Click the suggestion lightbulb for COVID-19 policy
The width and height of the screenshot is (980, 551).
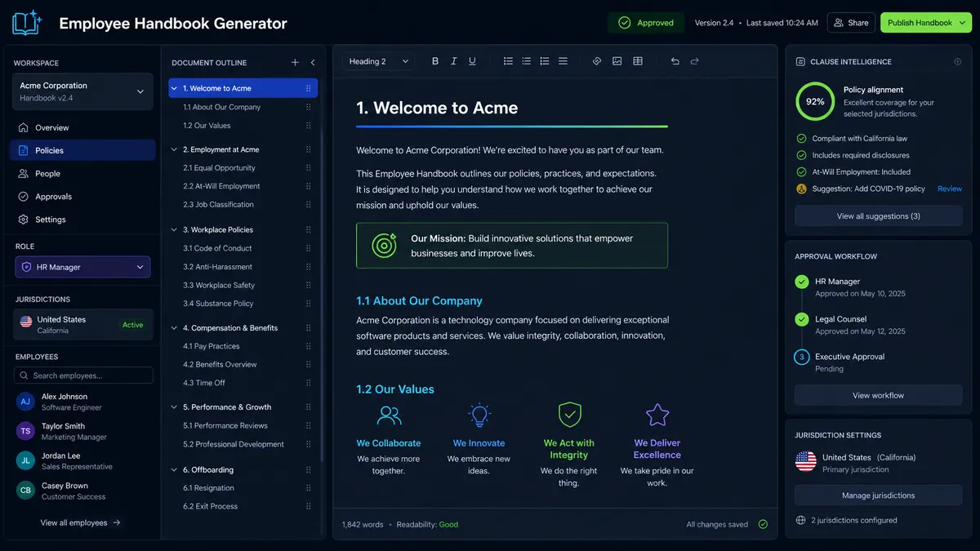[x=801, y=189]
